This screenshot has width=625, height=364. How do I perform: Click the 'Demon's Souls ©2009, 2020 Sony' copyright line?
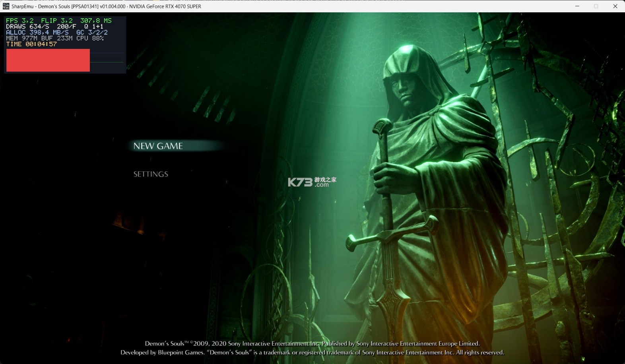[312, 344]
